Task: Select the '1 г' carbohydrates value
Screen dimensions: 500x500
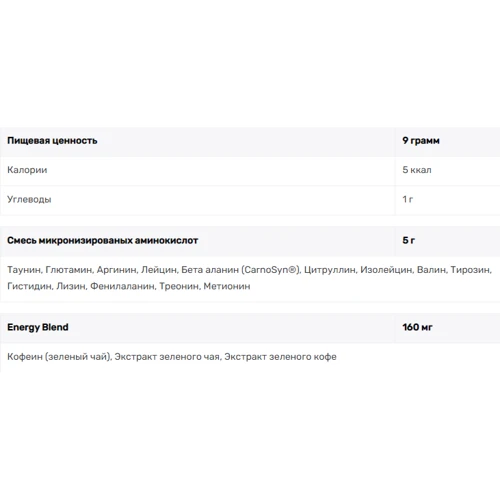Action: coord(407,199)
